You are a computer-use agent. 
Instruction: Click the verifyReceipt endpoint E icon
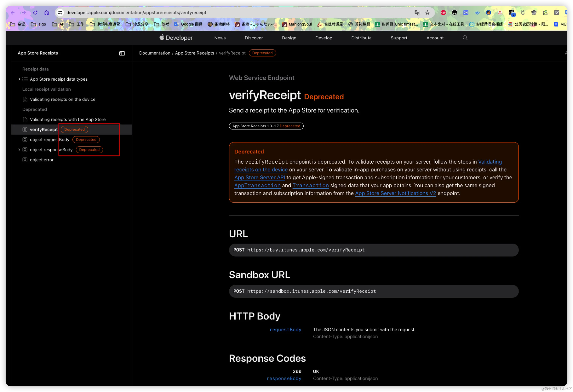click(25, 129)
